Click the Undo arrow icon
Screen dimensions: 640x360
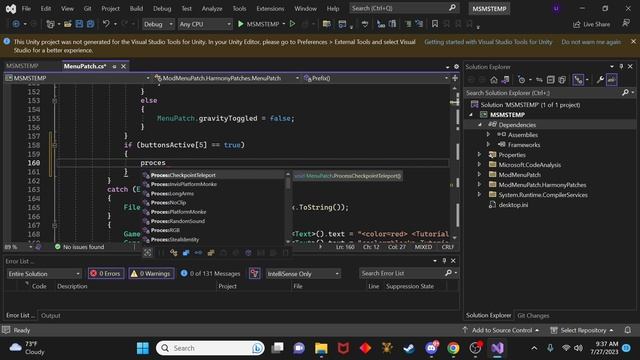pyautogui.click(x=106, y=24)
